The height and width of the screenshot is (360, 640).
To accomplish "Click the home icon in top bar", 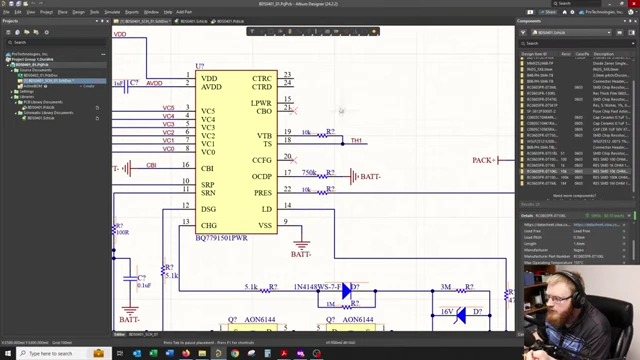I will point(564,12).
